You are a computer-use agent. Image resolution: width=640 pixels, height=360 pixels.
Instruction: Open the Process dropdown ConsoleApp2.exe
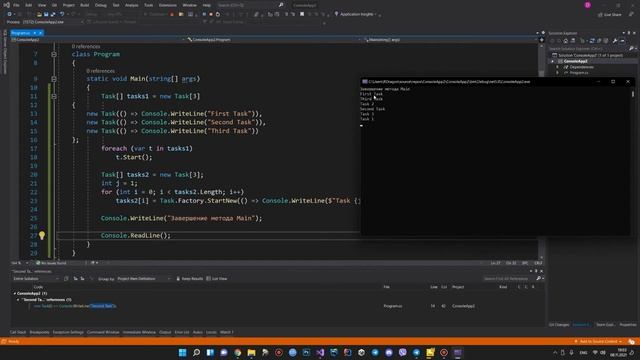(x=52, y=22)
